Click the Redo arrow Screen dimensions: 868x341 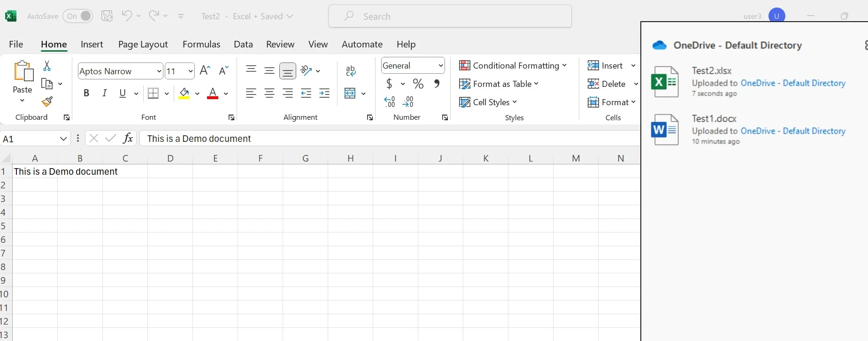[154, 15]
